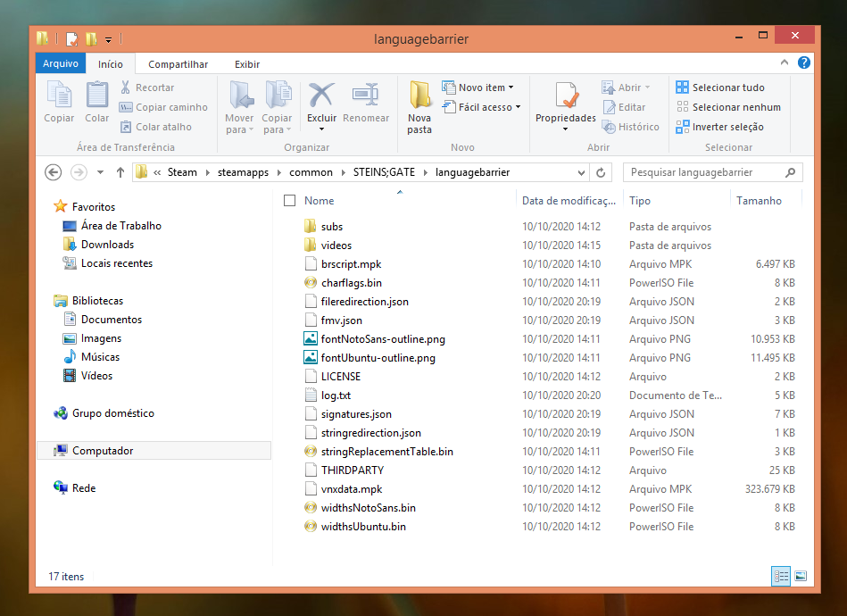Screen dimensions: 847x616
Task: Go up one folder level arrow
Action: [x=120, y=172]
